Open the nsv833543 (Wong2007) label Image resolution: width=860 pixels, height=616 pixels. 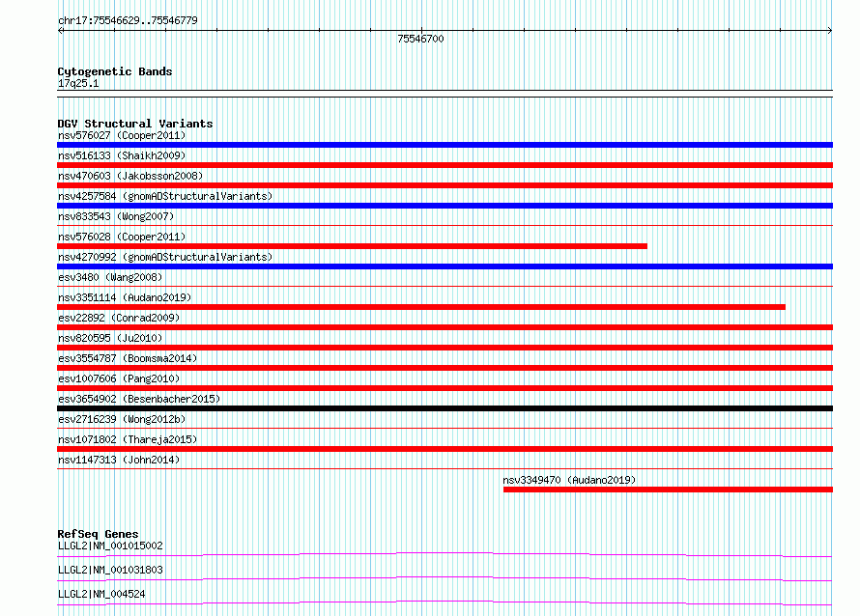point(116,216)
